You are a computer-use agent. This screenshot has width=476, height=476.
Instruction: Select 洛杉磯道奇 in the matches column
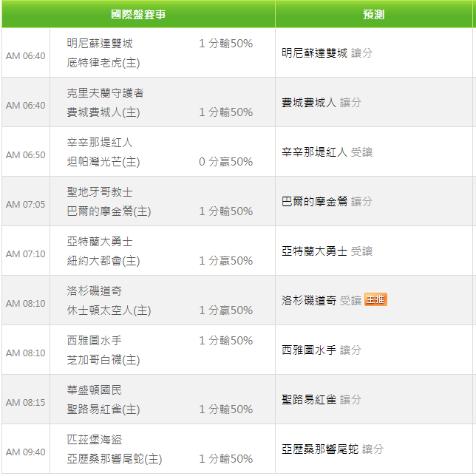[x=95, y=290]
